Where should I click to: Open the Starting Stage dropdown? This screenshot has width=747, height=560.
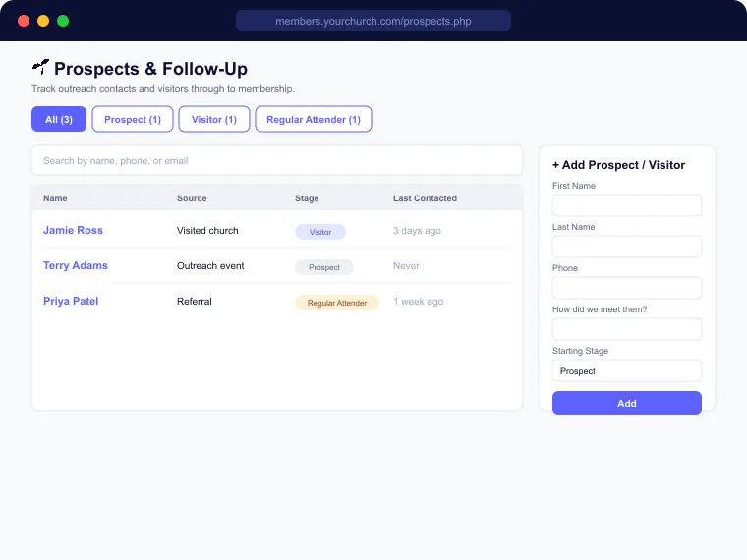[x=626, y=370]
